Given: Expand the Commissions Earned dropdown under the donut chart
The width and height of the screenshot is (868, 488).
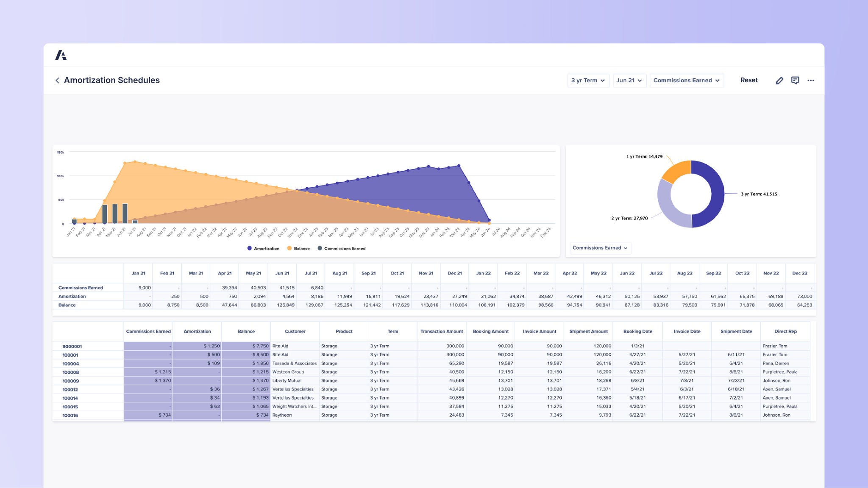Looking at the screenshot, I should point(600,248).
